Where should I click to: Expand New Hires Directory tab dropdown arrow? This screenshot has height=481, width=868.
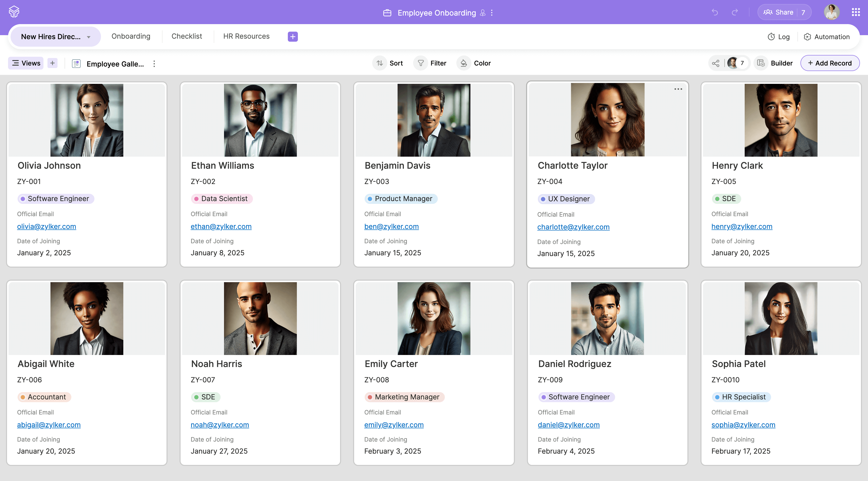[89, 37]
